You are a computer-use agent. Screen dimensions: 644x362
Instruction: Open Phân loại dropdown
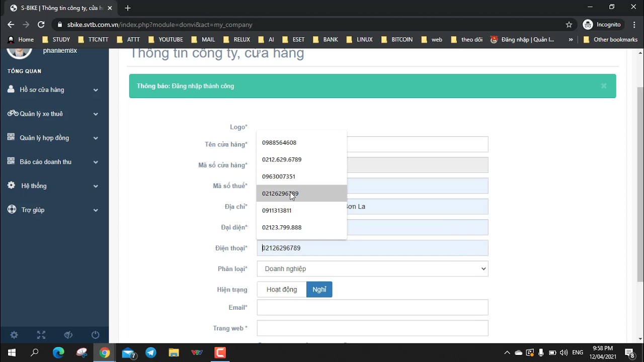[x=372, y=268]
